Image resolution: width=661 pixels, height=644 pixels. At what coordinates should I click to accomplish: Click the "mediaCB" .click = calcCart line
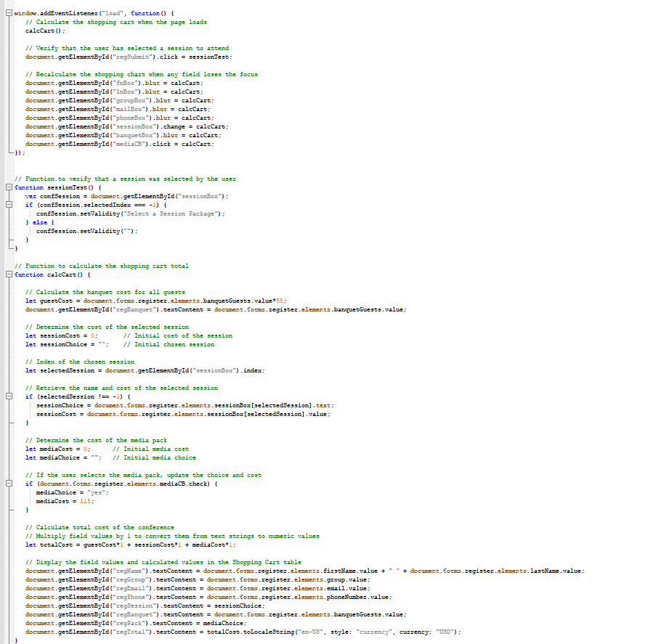pyautogui.click(x=119, y=144)
